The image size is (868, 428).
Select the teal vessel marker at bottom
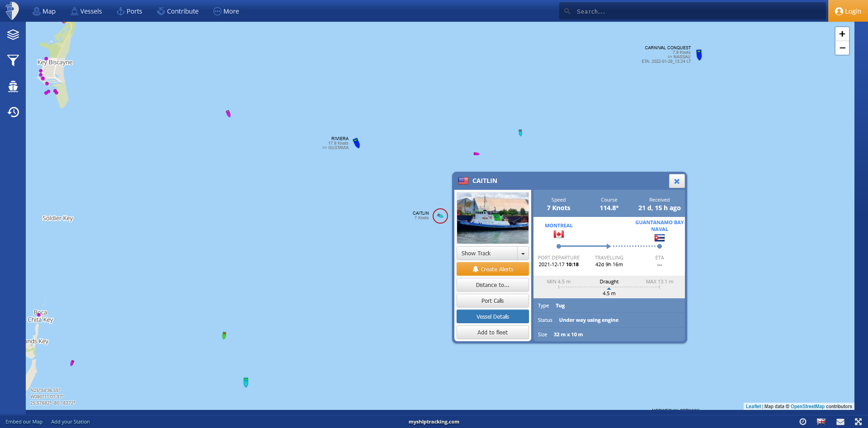[x=246, y=382]
